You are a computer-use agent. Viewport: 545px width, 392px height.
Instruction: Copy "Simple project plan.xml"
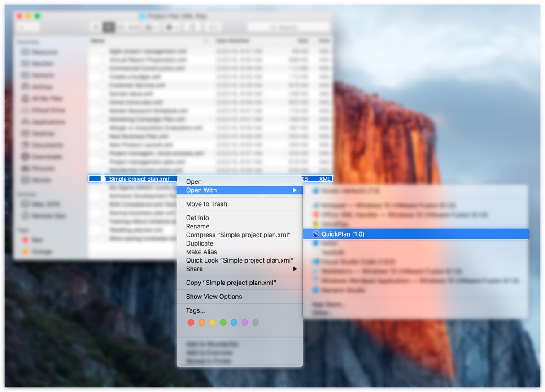pos(231,283)
